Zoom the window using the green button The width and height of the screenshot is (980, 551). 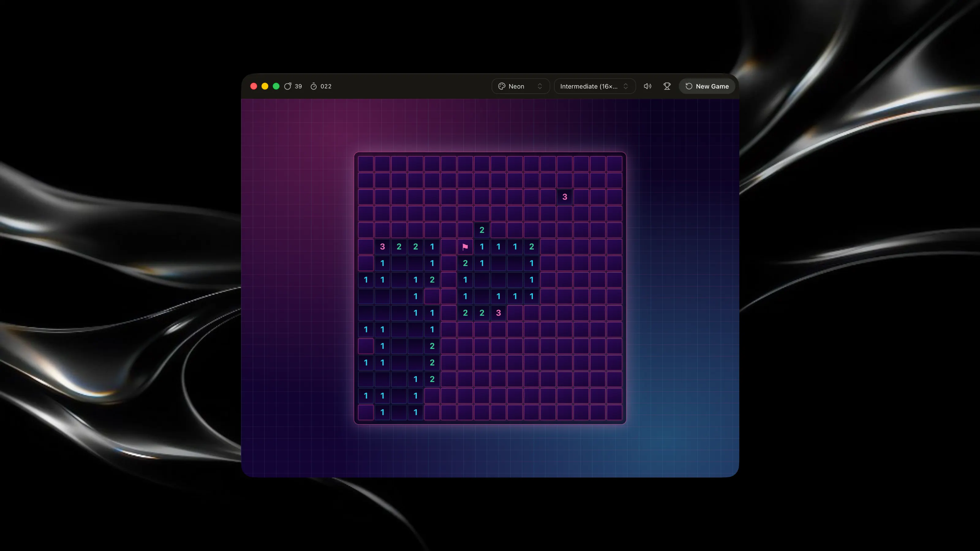[276, 86]
